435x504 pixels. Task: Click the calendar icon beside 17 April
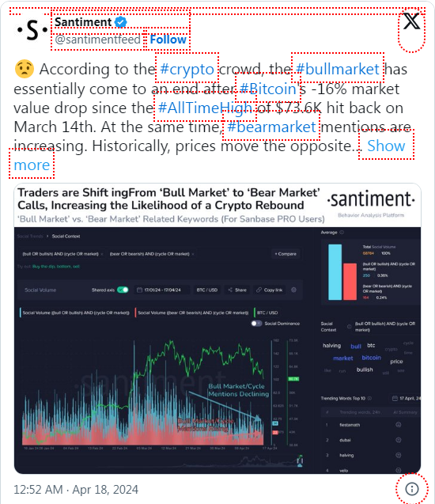pyautogui.click(x=395, y=398)
